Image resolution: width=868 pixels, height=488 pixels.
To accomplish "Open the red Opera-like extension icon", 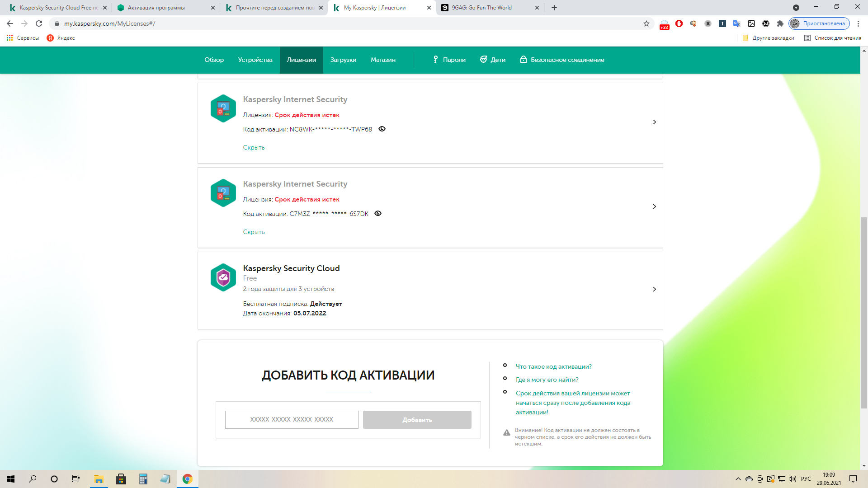I will pyautogui.click(x=679, y=23).
